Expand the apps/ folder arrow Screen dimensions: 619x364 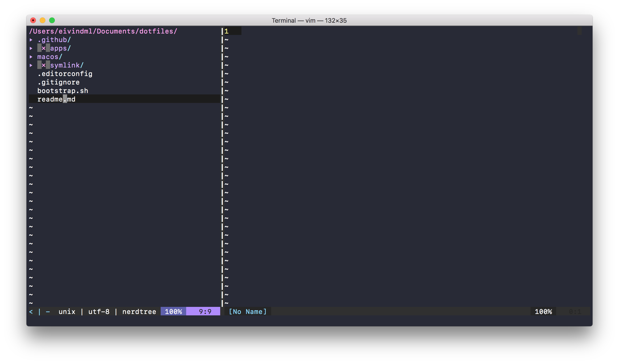click(x=31, y=48)
